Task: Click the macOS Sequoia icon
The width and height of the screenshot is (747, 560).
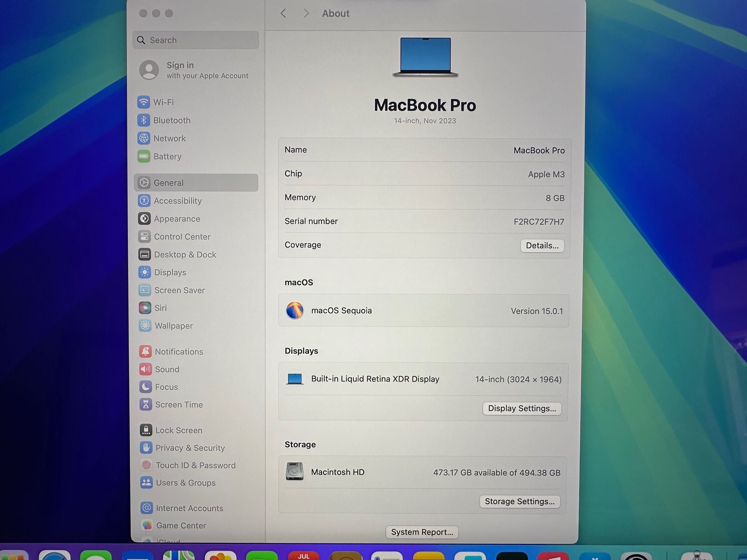Action: (x=295, y=310)
